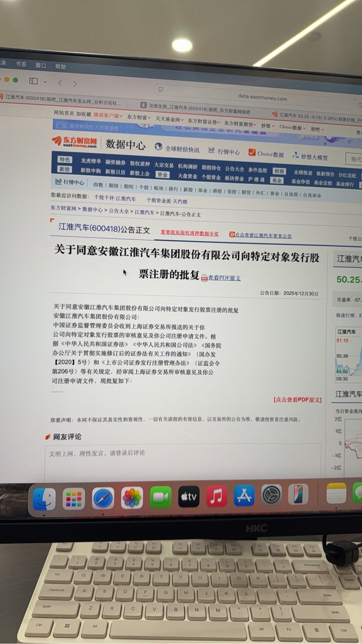
Task: Go forward with Safari forward arrow
Action: 75,83
